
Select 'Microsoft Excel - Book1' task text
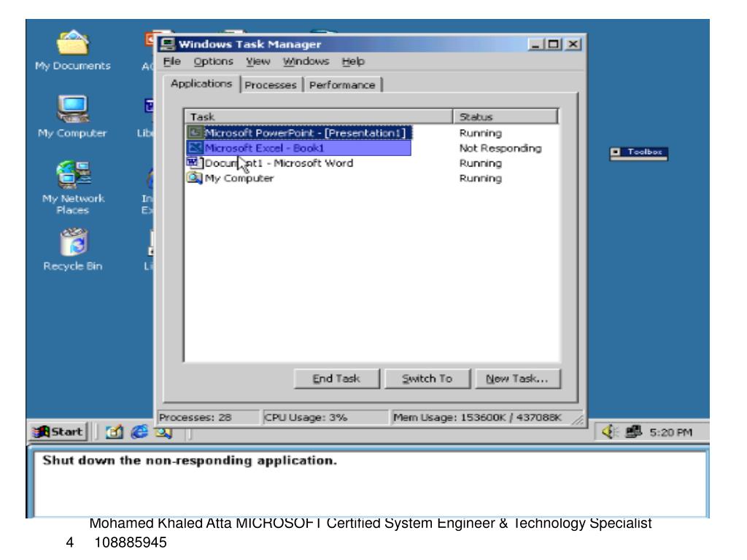coord(264,148)
